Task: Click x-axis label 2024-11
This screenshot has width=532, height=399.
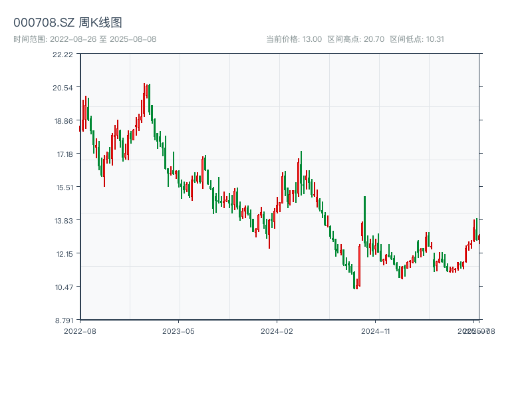Action: pos(375,331)
